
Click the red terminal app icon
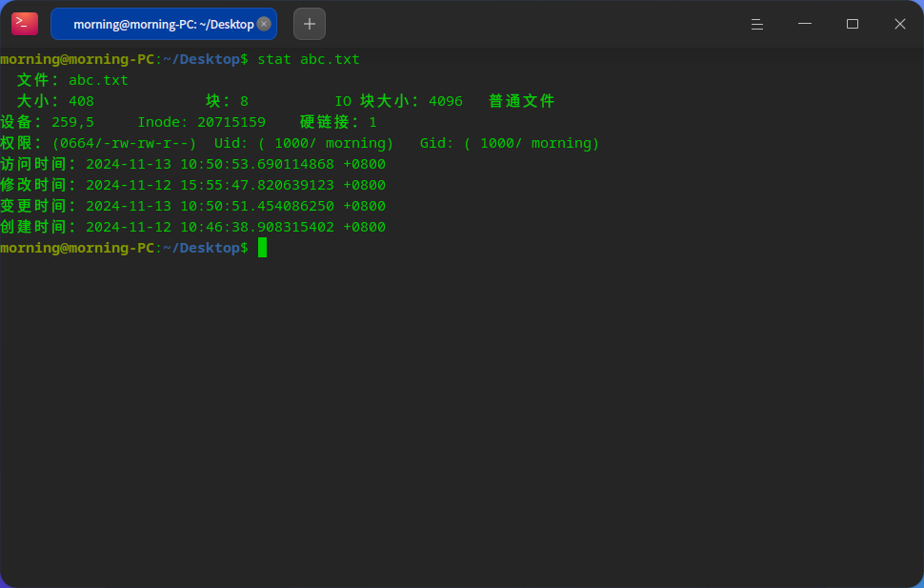pyautogui.click(x=25, y=24)
